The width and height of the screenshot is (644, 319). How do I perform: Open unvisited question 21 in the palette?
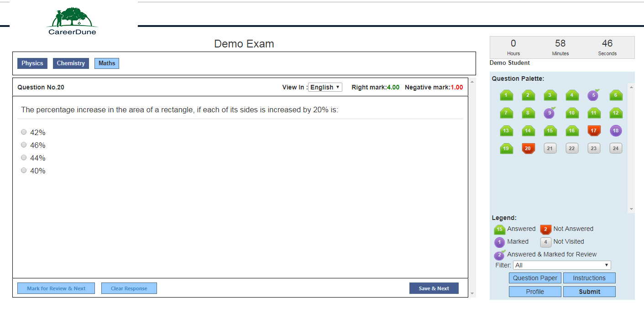click(x=550, y=148)
